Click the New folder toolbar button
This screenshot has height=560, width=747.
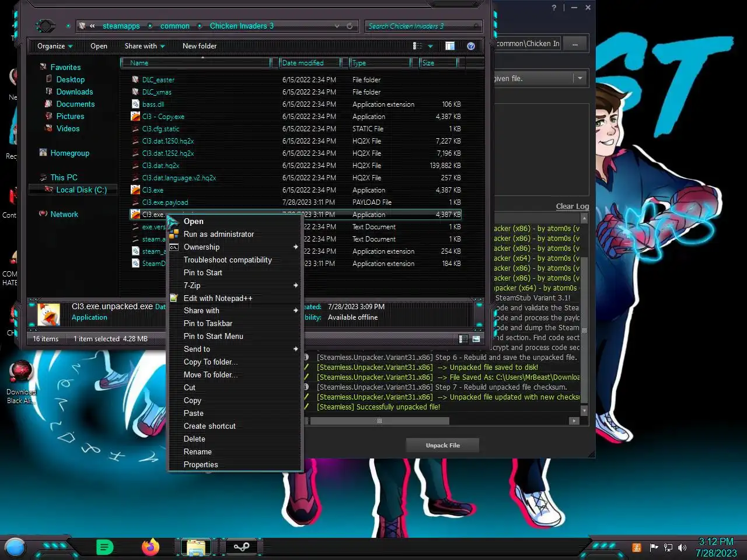(200, 46)
